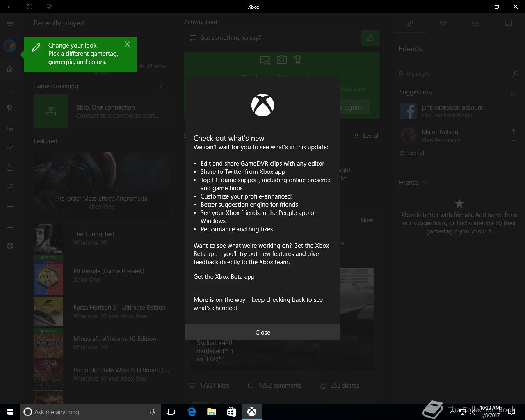Switch to the Messages tab icon
This screenshot has width=525, height=420.
tap(476, 24)
